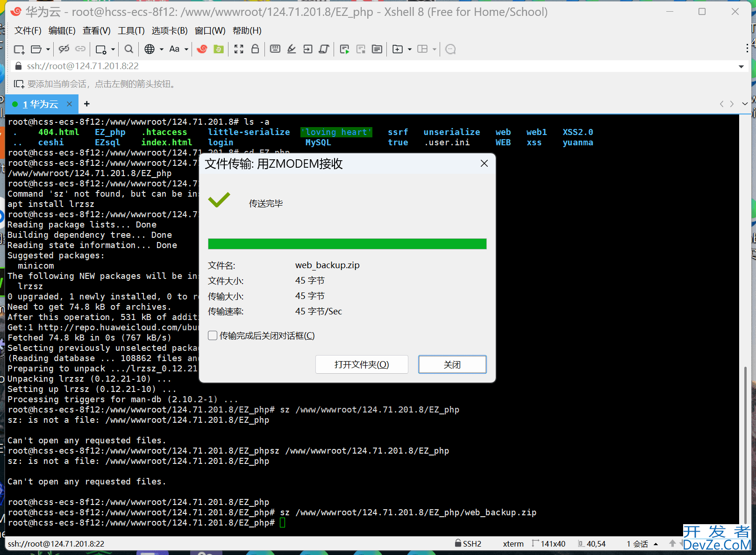Toggle the full screen icon
Viewport: 756px width, 555px height.
pos(239,49)
